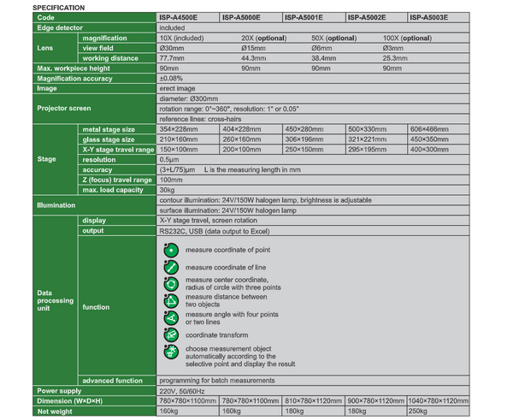The height and width of the screenshot is (420, 513).
Task: Click the 150×100mm X-Y travel range
Action: coord(179,150)
